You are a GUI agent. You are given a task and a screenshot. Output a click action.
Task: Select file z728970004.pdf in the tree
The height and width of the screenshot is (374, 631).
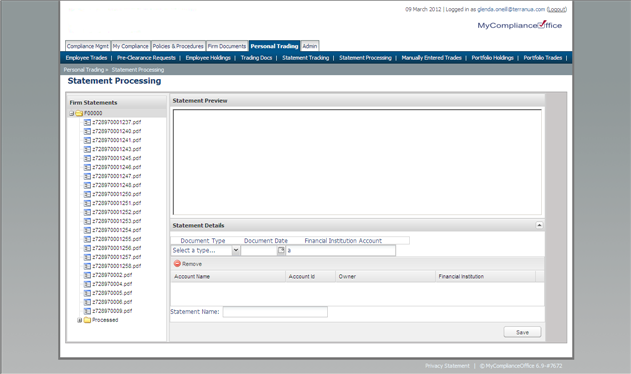(x=112, y=284)
